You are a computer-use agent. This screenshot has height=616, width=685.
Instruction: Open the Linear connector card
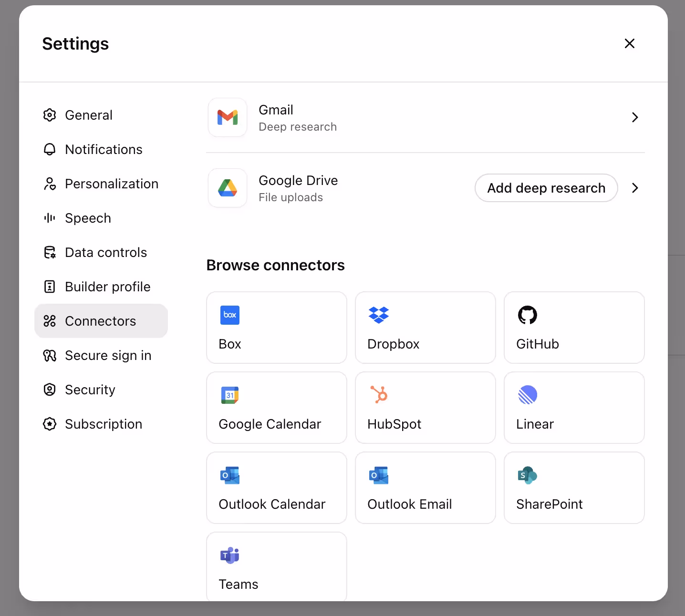click(574, 408)
